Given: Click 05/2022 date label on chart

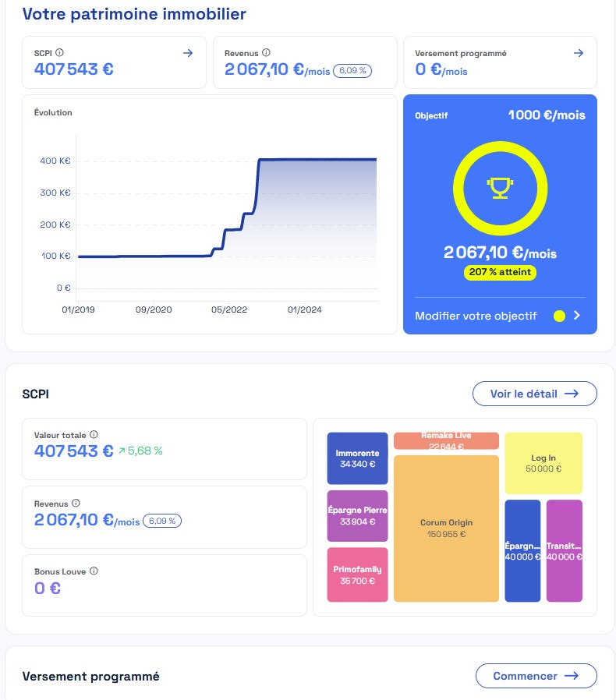Looking at the screenshot, I should click(229, 309).
